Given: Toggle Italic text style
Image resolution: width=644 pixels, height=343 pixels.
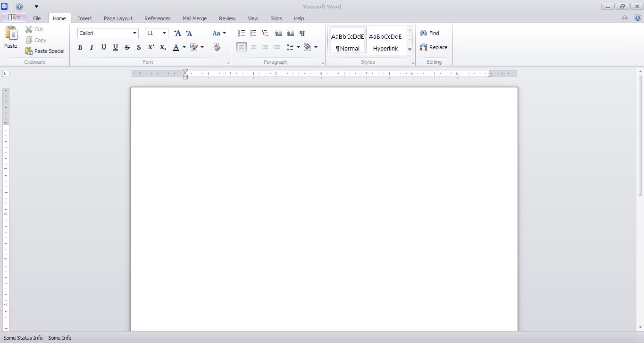Looking at the screenshot, I should (92, 47).
